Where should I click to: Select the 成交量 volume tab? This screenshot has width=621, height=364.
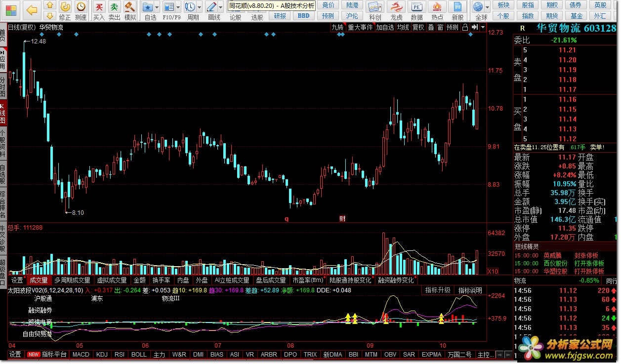pyautogui.click(x=39, y=280)
